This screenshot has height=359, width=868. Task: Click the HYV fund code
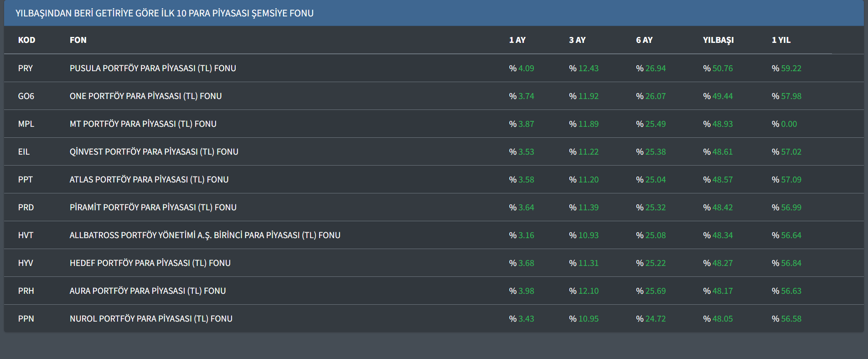pos(26,263)
